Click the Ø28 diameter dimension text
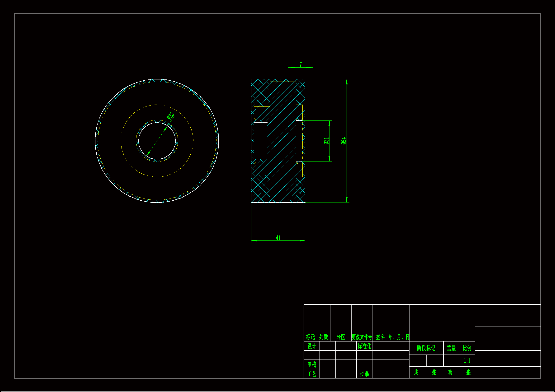 [171, 116]
